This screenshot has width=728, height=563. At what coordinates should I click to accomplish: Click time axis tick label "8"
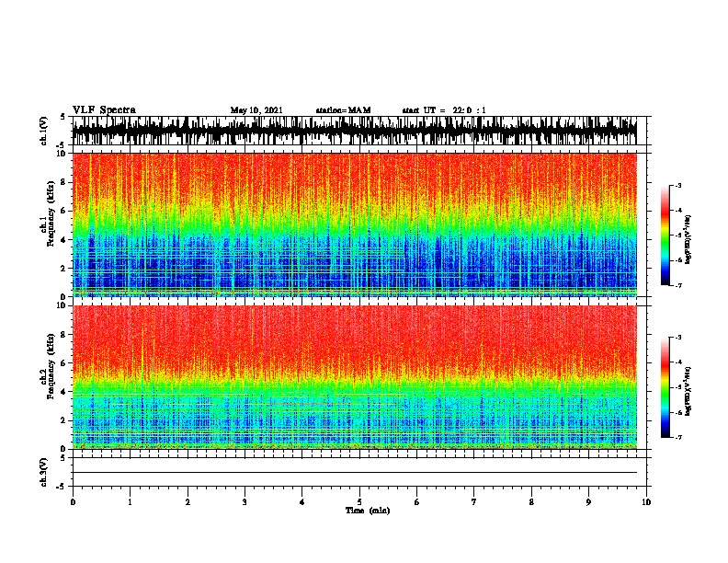coord(531,502)
